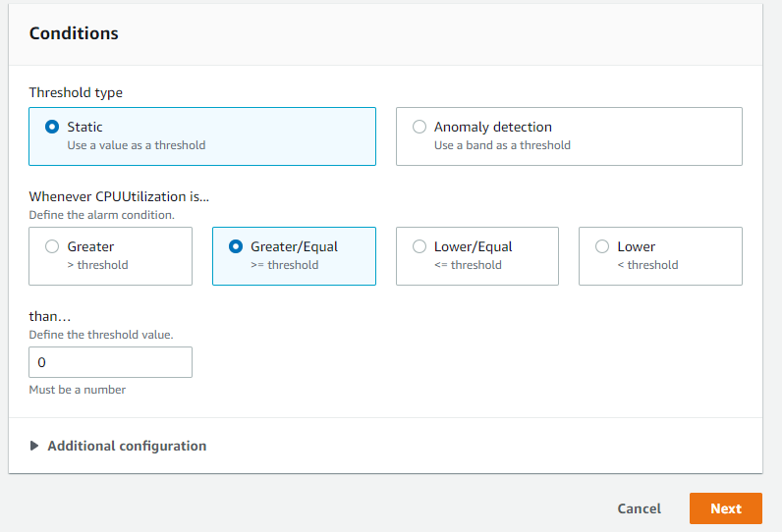Click the Lower/Equal title label
The height and width of the screenshot is (532, 782).
(x=474, y=246)
